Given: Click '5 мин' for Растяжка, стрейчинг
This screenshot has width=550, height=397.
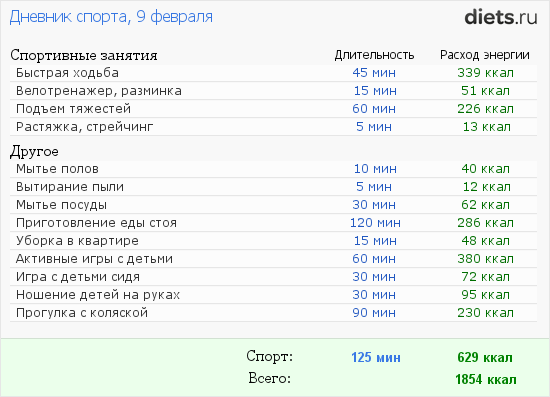Looking at the screenshot, I should [374, 127].
